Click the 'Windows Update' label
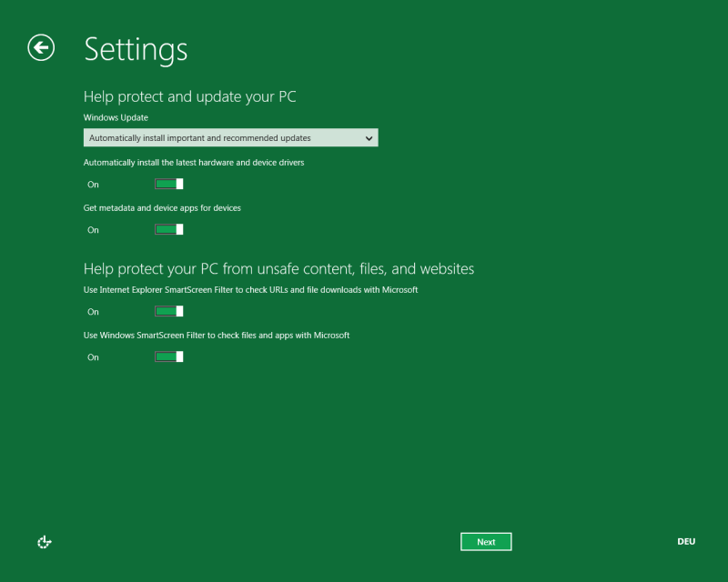The height and width of the screenshot is (582, 728). coord(116,117)
